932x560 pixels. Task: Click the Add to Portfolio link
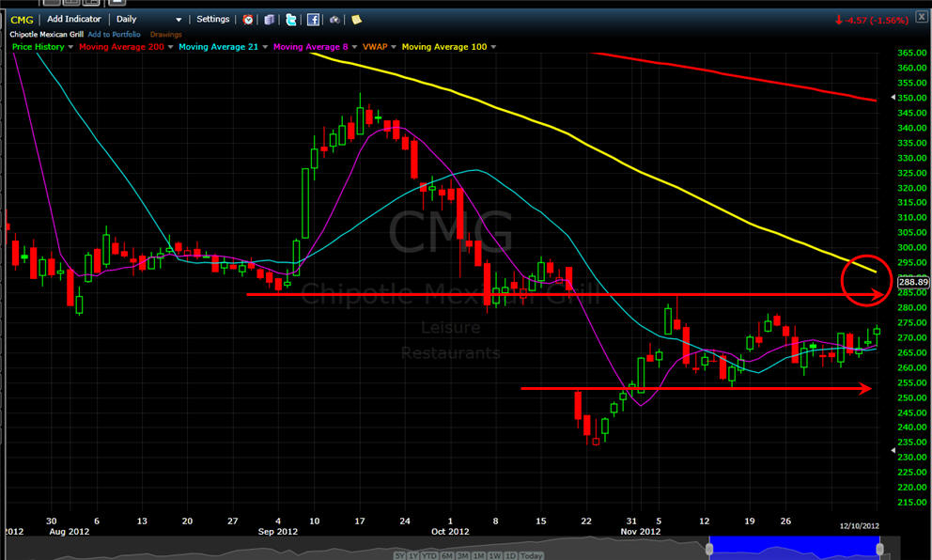(x=116, y=34)
